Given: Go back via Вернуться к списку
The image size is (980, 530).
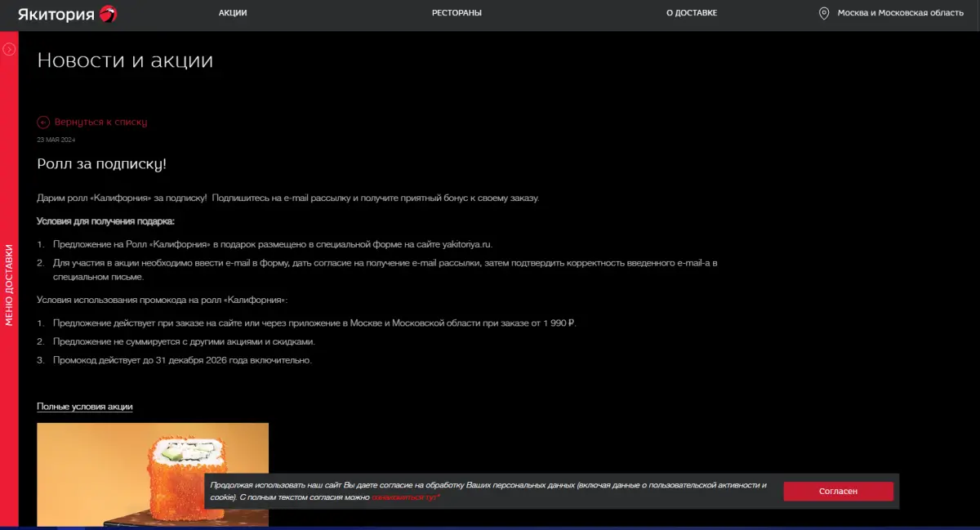Looking at the screenshot, I should point(100,122).
